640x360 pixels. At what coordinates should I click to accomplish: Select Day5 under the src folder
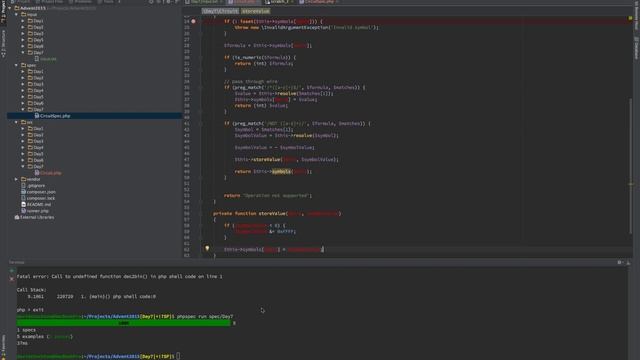pyautogui.click(x=38, y=154)
